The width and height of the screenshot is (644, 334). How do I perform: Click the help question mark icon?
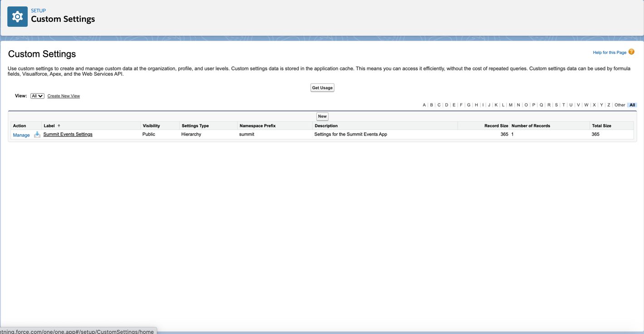coord(631,52)
